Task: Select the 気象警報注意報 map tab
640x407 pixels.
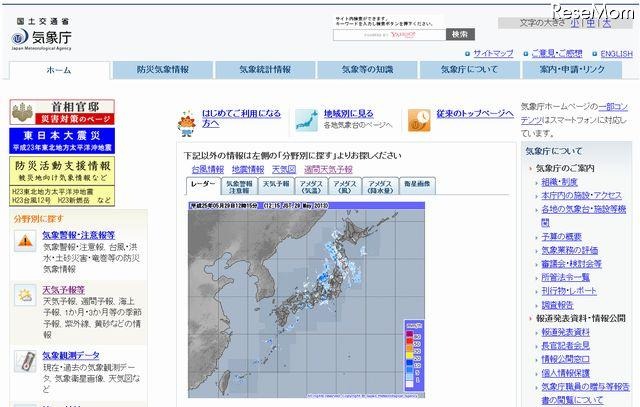Action: click(239, 187)
